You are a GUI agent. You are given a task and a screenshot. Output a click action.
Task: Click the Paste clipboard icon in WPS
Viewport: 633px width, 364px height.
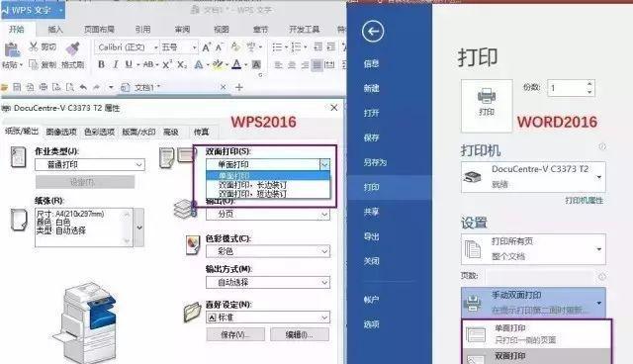pos(12,50)
